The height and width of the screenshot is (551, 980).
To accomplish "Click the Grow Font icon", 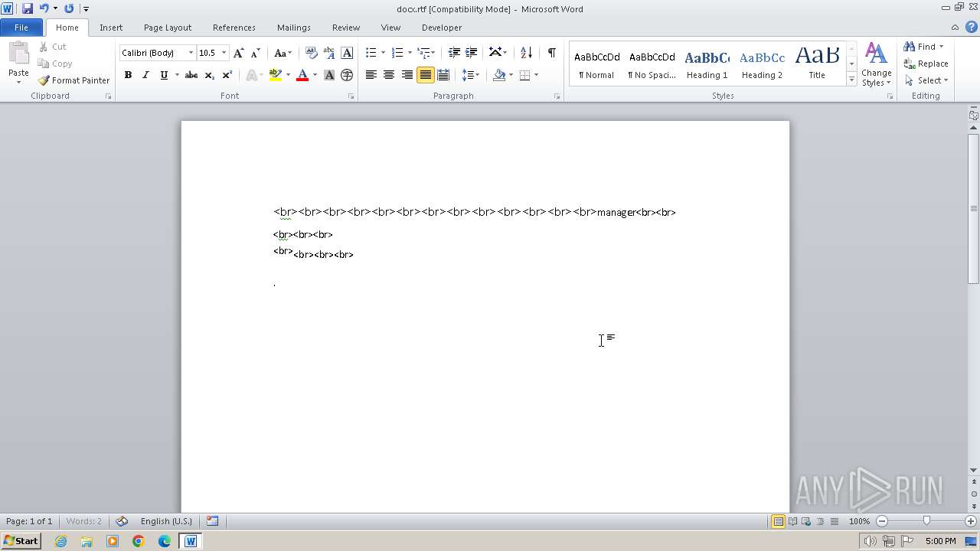I will (x=239, y=53).
